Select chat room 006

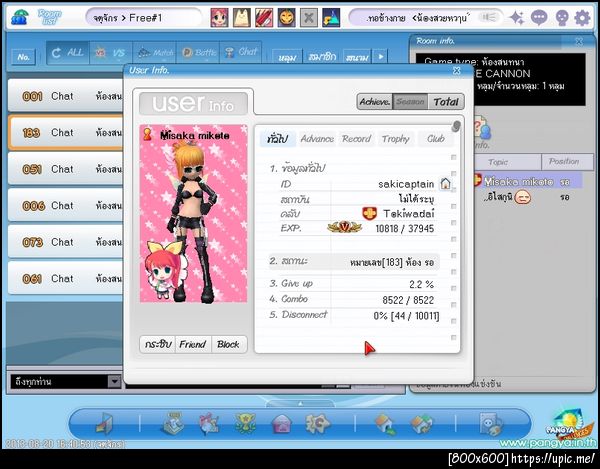pyautogui.click(x=65, y=205)
